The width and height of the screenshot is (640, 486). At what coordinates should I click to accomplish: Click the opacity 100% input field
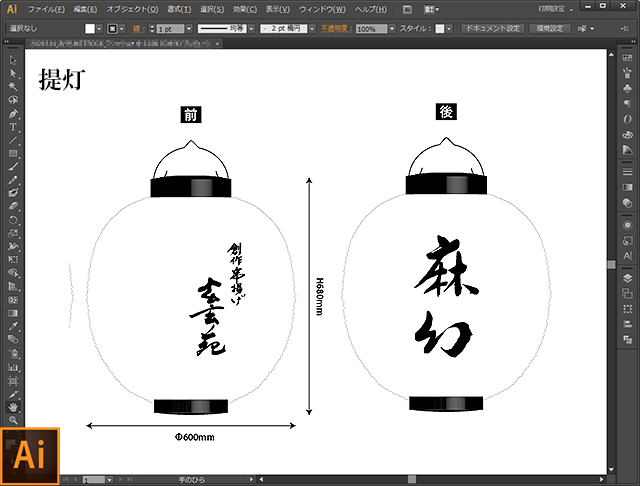369,29
